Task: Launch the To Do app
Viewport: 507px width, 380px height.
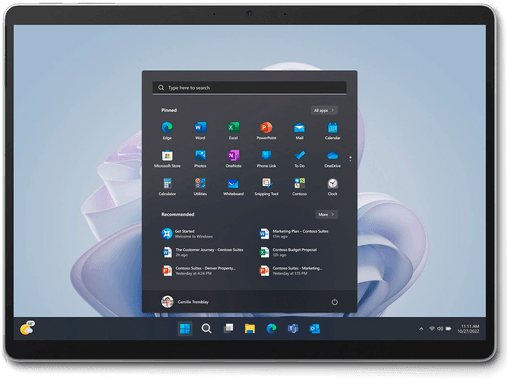Action: [299, 158]
